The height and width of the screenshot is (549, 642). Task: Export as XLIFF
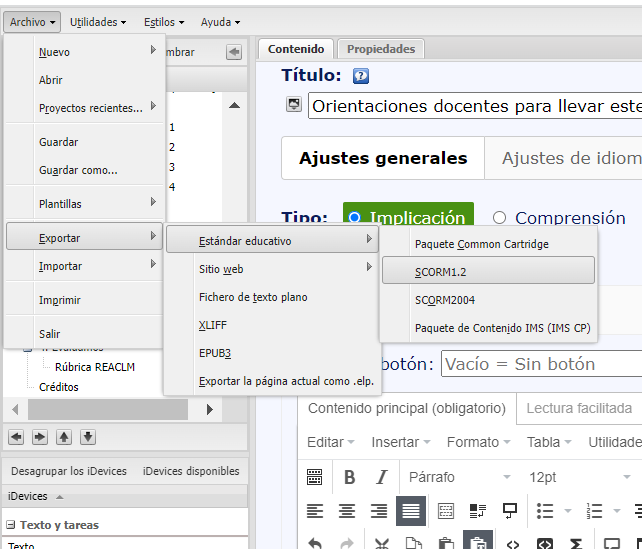(272, 325)
